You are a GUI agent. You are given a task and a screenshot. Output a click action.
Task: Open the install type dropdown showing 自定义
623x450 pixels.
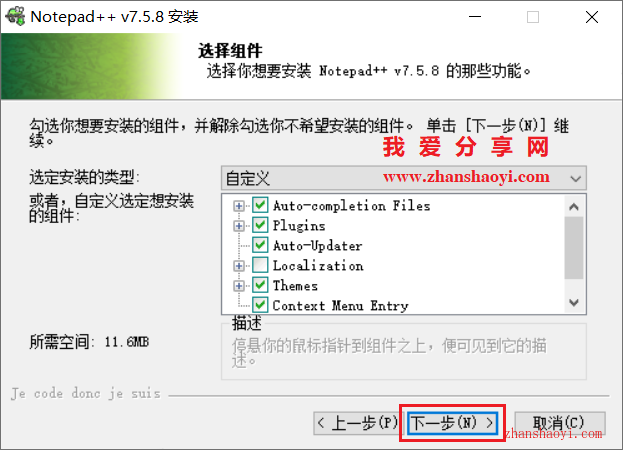point(404,178)
